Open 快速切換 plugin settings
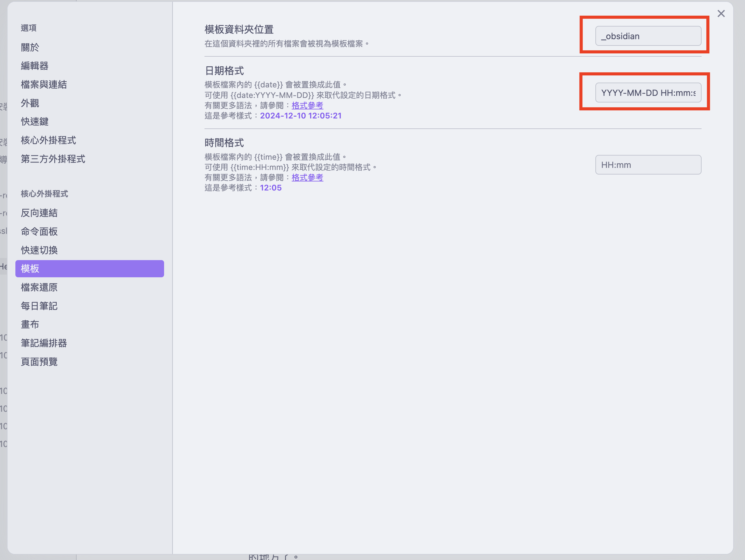Viewport: 745px width, 560px height. tap(39, 250)
